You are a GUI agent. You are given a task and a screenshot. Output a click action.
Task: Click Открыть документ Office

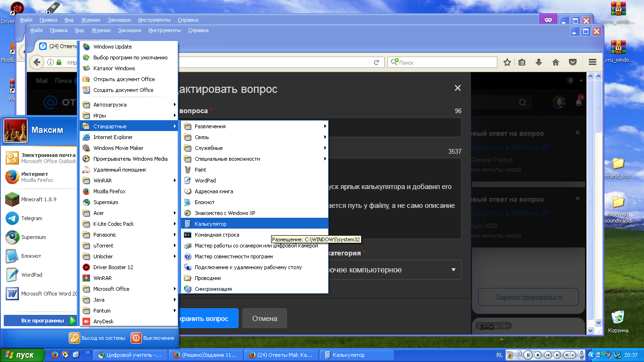tap(128, 79)
